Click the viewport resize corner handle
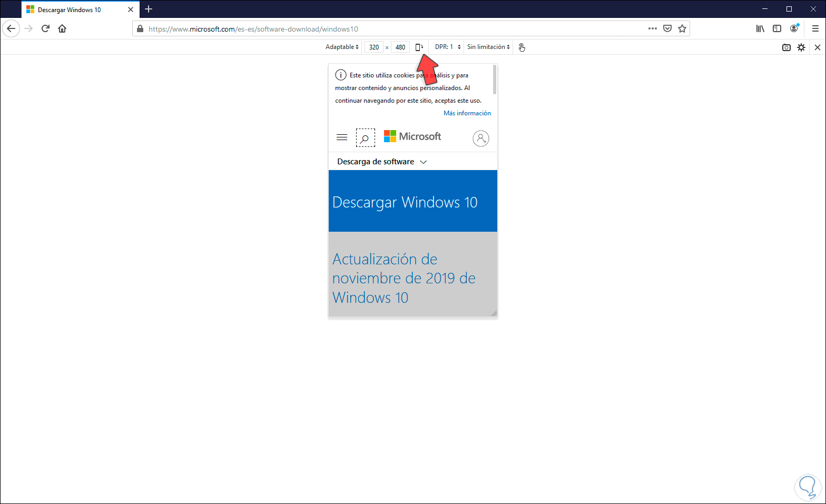This screenshot has width=826, height=504. click(494, 313)
